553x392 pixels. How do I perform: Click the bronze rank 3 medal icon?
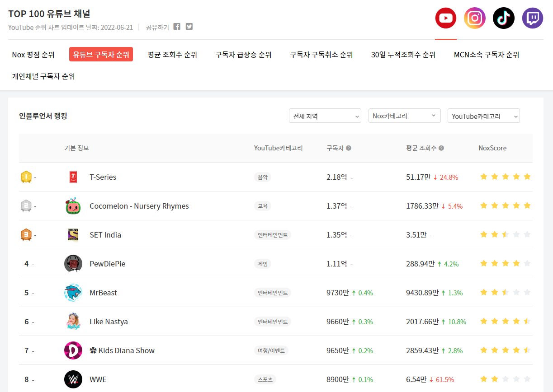[x=26, y=235]
